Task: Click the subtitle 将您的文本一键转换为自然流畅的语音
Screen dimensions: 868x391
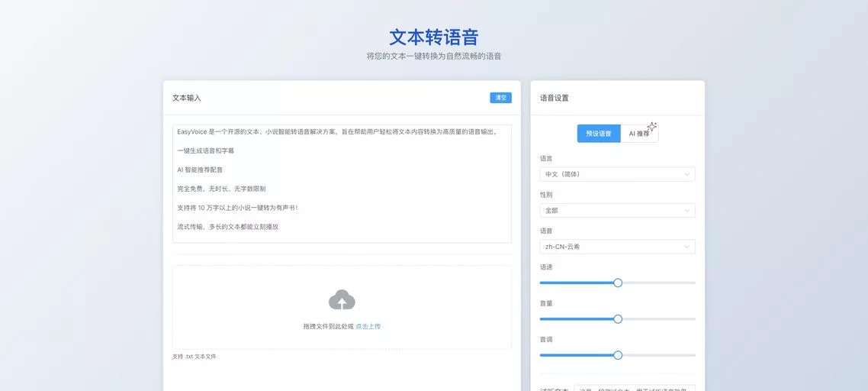Action: pyautogui.click(x=433, y=56)
